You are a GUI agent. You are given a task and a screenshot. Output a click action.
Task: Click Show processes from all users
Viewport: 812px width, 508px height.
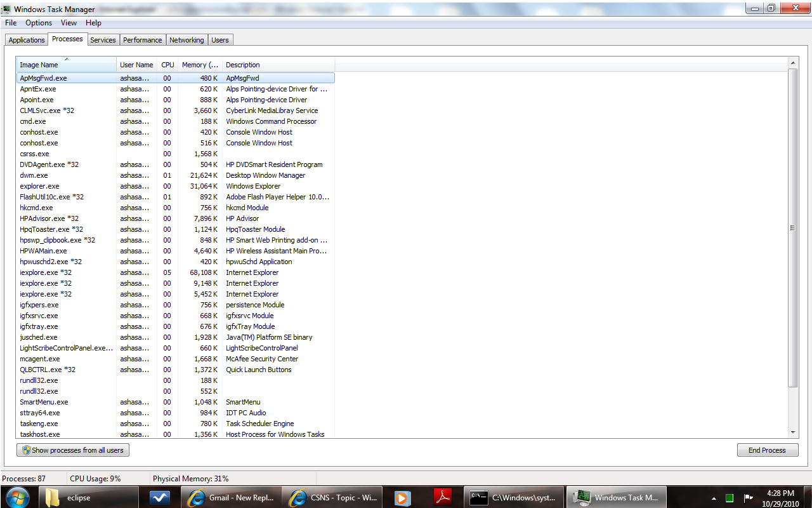click(73, 450)
